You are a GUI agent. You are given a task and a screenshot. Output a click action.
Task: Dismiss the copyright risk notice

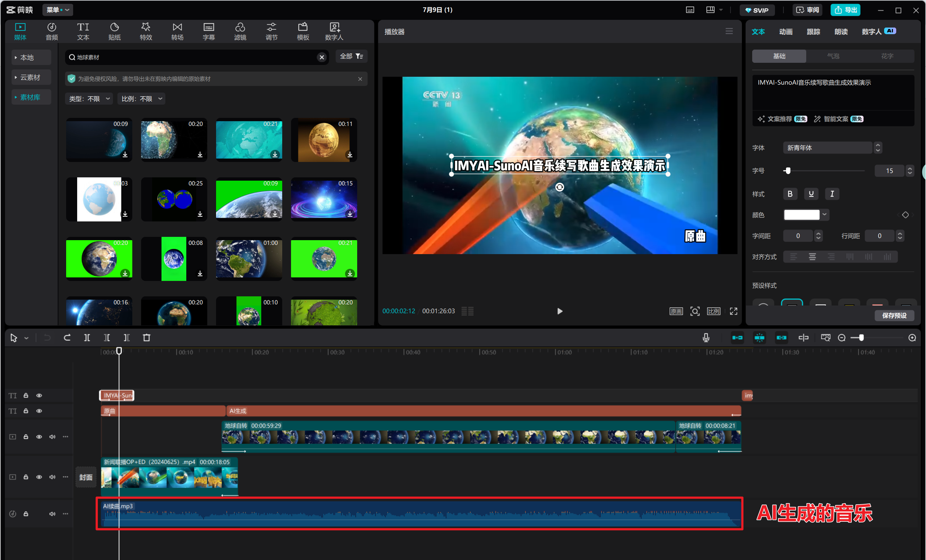click(360, 79)
